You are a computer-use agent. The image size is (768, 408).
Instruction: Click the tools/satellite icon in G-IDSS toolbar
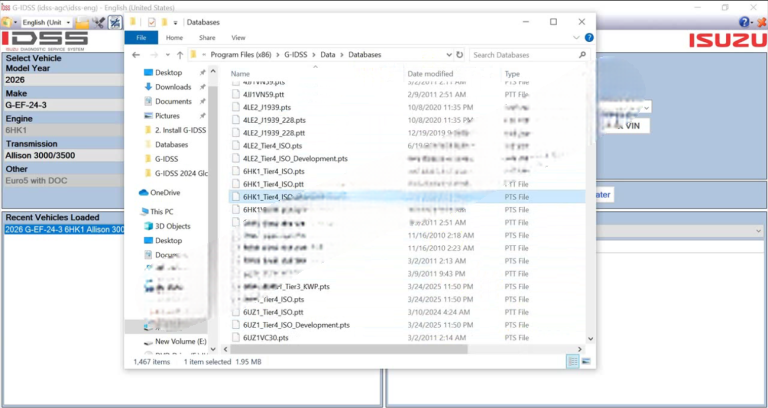pyautogui.click(x=98, y=23)
